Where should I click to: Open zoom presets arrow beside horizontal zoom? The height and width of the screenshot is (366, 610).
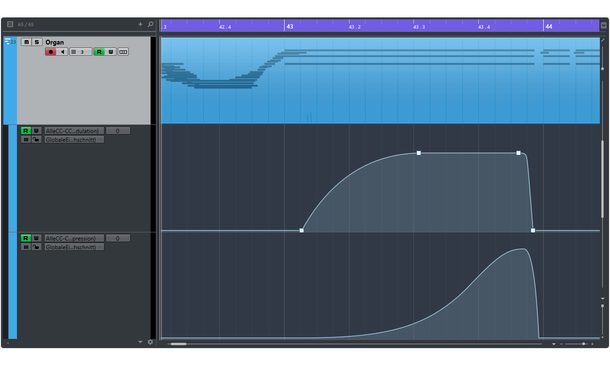click(x=554, y=344)
